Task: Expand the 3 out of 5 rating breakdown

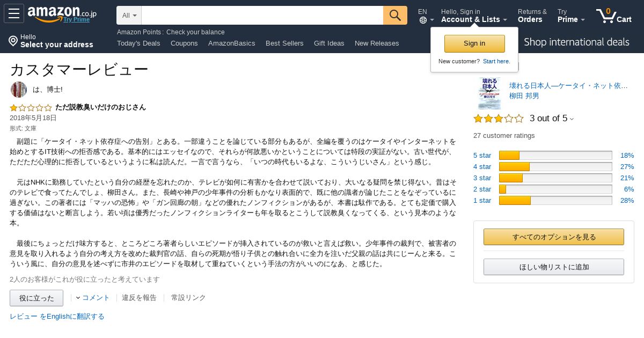Action: click(x=552, y=119)
